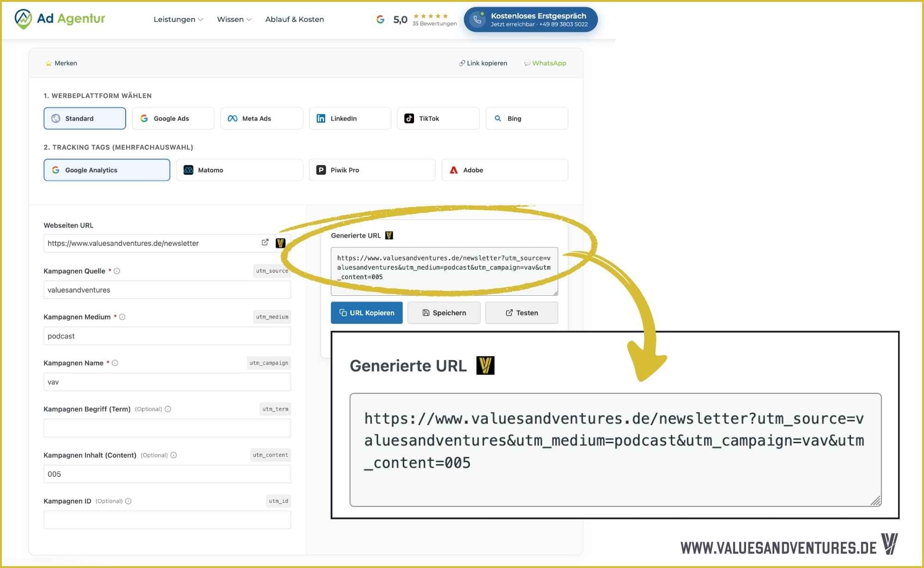Click the Kampagnen Medium podcast field
Image resolution: width=924 pixels, height=568 pixels.
pos(167,336)
